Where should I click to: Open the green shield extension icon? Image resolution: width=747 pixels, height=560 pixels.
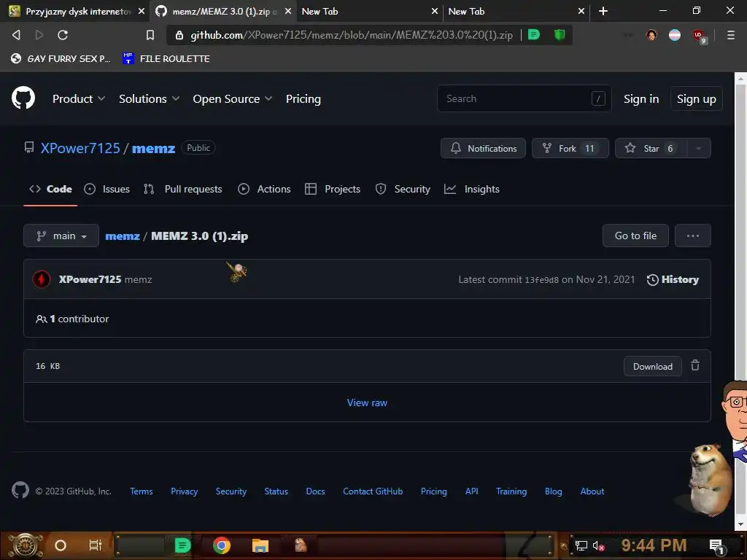[560, 34]
